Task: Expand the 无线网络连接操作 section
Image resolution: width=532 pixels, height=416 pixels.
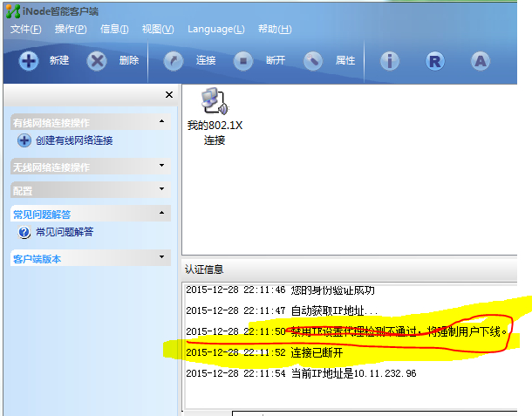Action: click(162, 165)
